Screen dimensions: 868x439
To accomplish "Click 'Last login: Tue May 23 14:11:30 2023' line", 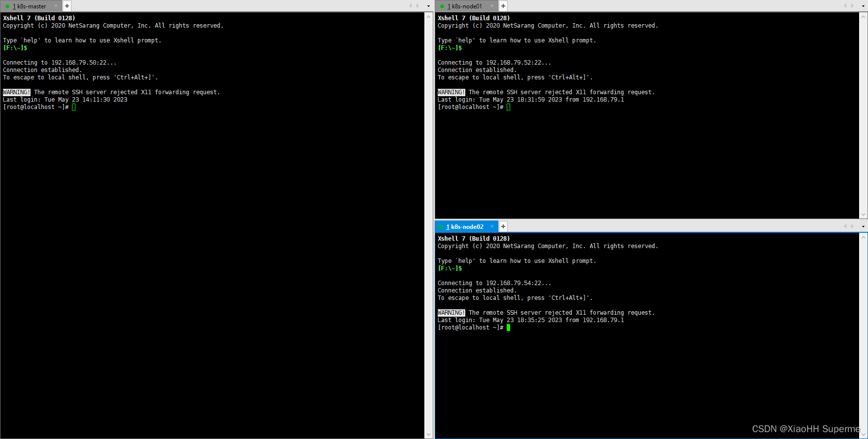I will pyautogui.click(x=65, y=100).
